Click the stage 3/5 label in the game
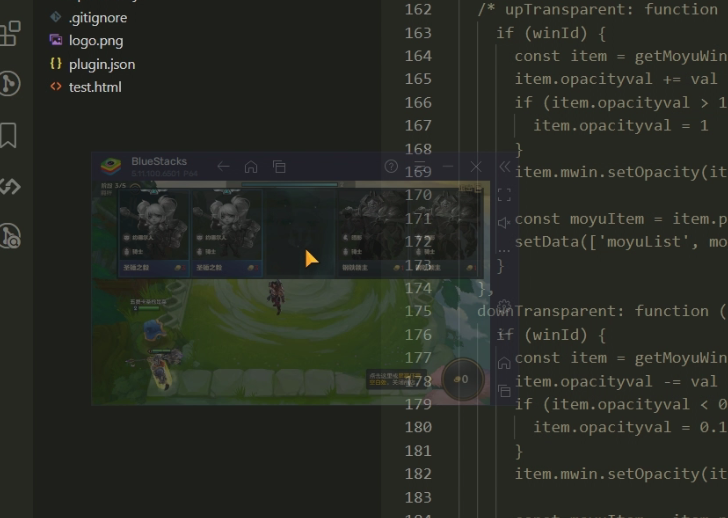 pos(114,186)
